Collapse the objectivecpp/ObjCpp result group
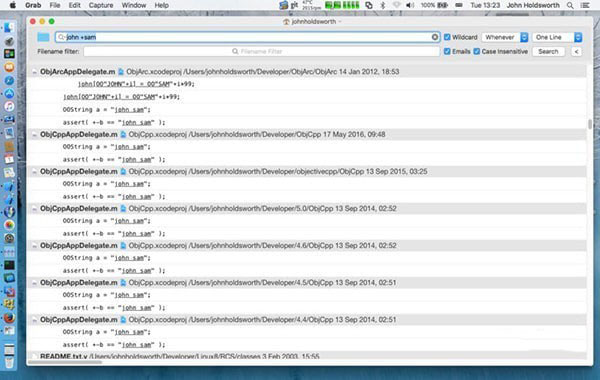Image resolution: width=600 pixels, height=380 pixels. point(34,171)
